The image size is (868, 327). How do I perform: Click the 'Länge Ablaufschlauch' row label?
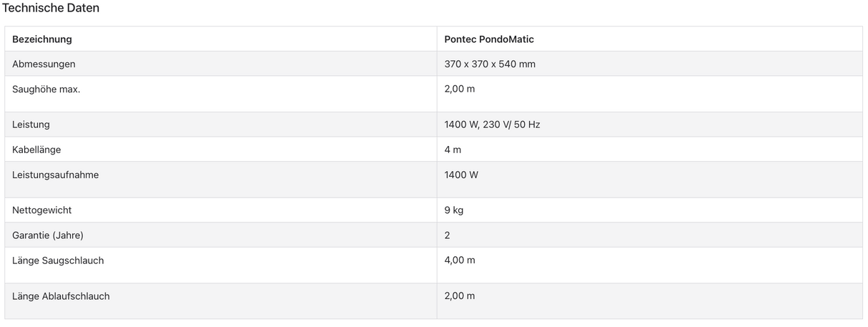(61, 296)
